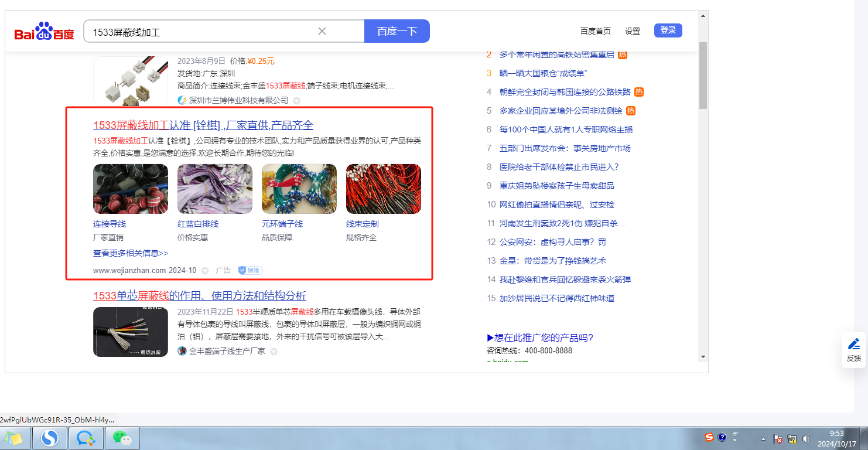Click 查看更多相关信息>> link

(131, 253)
